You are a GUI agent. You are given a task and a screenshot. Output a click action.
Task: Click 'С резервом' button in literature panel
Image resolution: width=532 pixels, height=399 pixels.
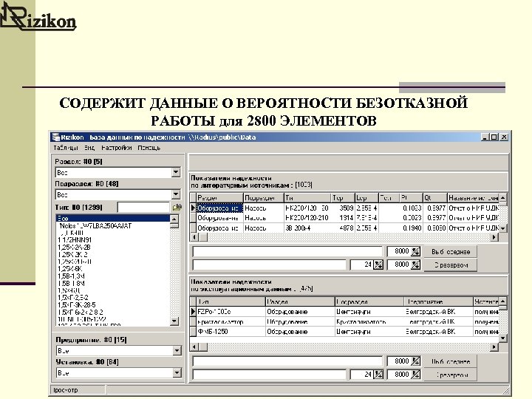pyautogui.click(x=451, y=265)
